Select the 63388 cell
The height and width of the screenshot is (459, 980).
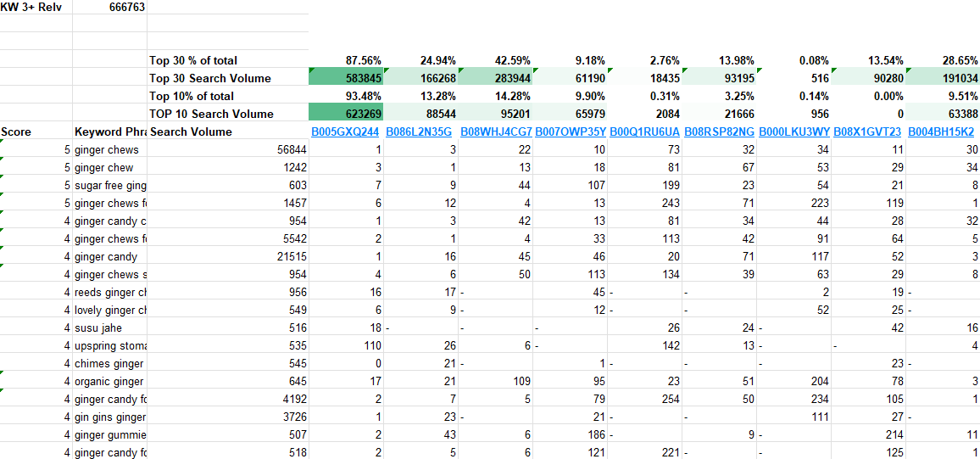944,114
